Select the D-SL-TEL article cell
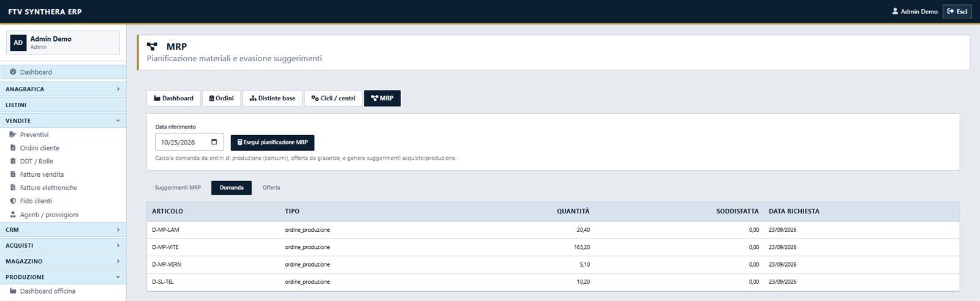This screenshot has width=980, height=301. click(x=163, y=282)
